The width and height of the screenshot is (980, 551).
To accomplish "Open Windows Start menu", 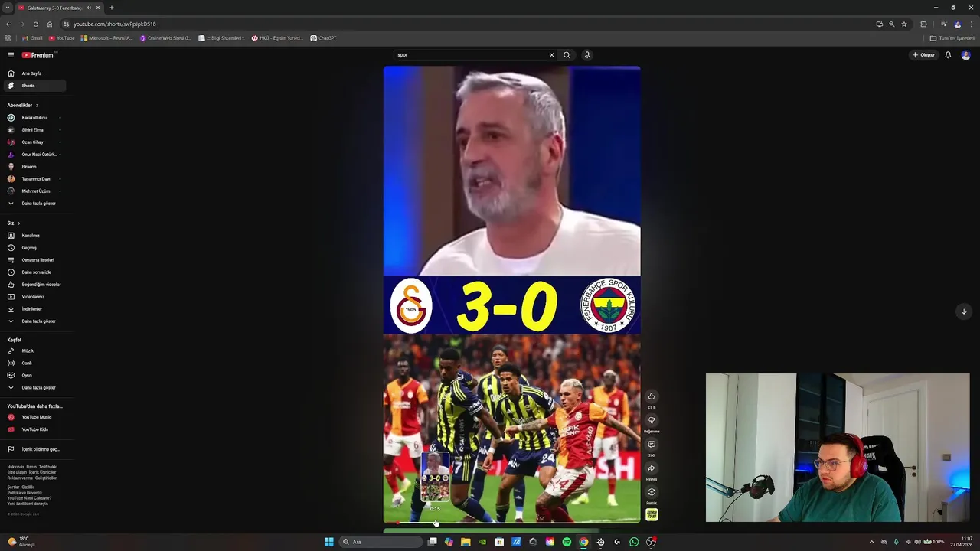I will (329, 542).
